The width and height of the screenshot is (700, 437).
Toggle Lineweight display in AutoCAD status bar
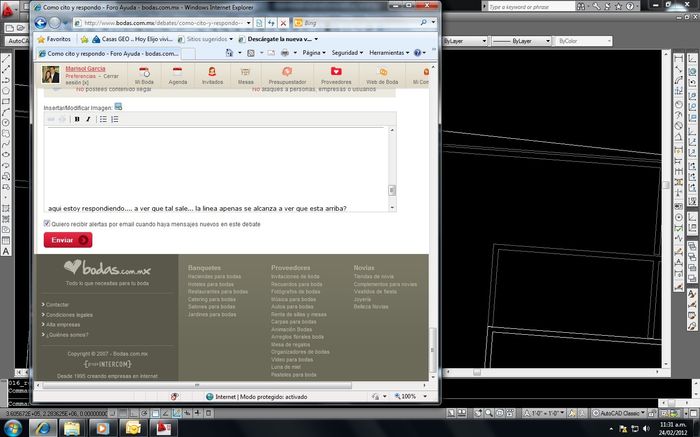pyautogui.click(x=198, y=413)
